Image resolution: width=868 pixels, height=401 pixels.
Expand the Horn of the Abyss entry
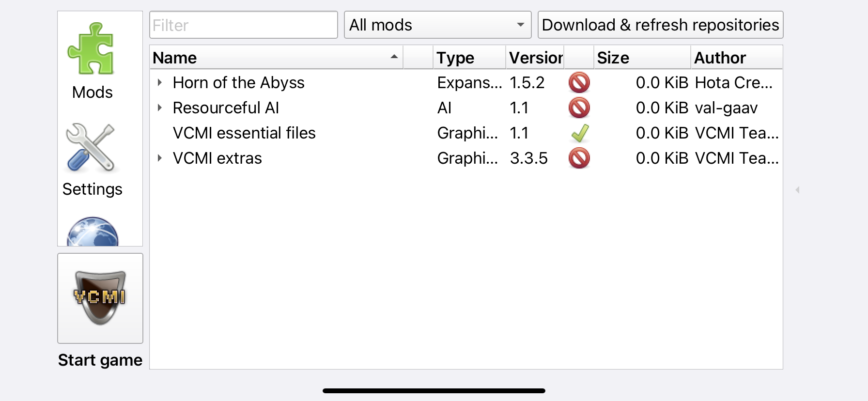tap(160, 82)
